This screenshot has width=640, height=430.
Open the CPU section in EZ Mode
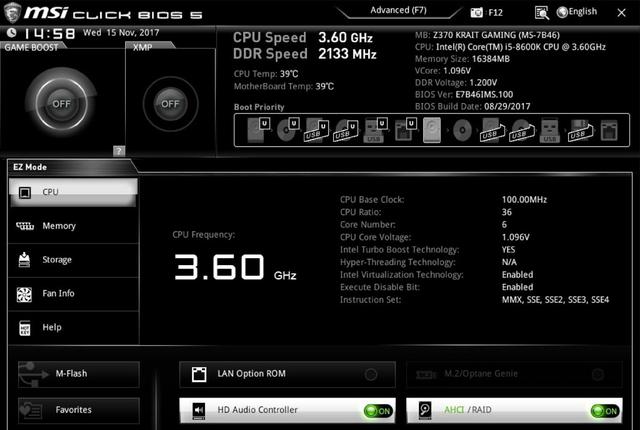click(x=73, y=192)
